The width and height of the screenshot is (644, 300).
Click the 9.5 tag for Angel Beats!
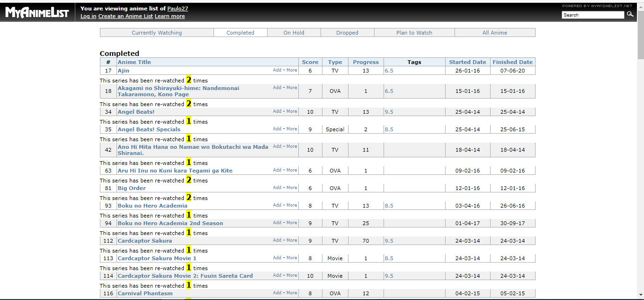pyautogui.click(x=389, y=112)
